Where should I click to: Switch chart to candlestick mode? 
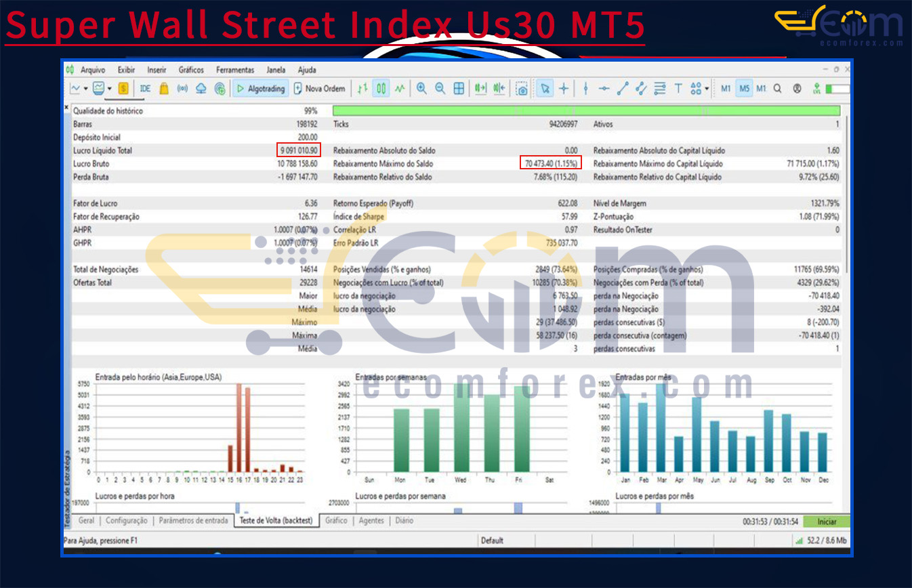pyautogui.click(x=381, y=89)
